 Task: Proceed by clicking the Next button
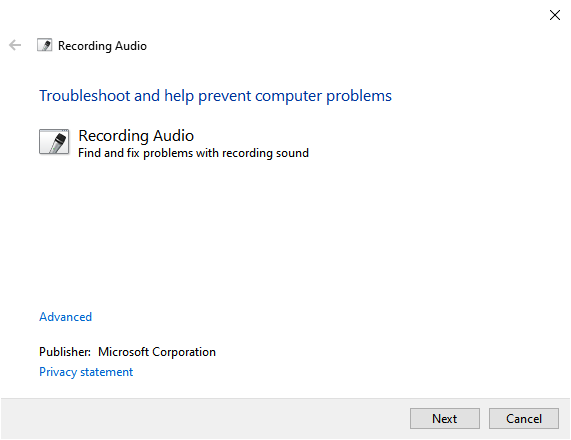coord(445,419)
